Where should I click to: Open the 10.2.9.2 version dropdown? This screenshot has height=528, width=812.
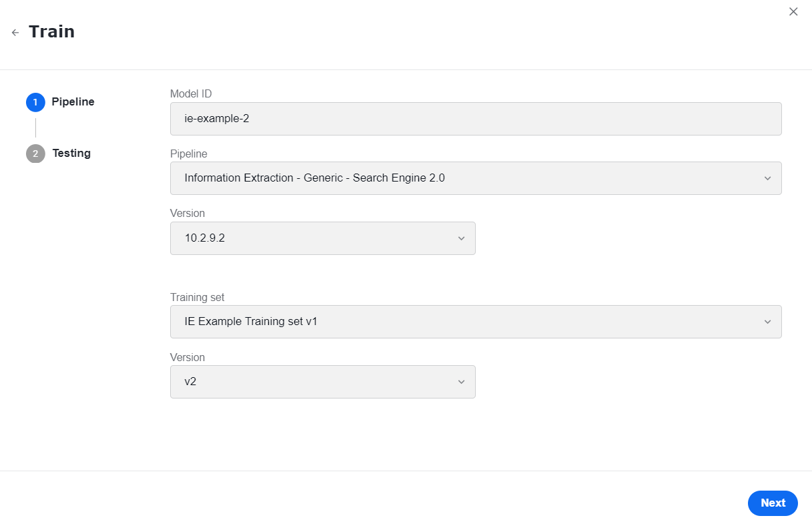click(323, 238)
